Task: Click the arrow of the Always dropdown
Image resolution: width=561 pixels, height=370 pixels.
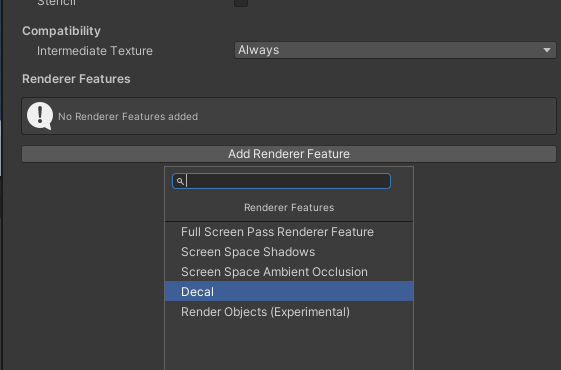Action: point(547,50)
